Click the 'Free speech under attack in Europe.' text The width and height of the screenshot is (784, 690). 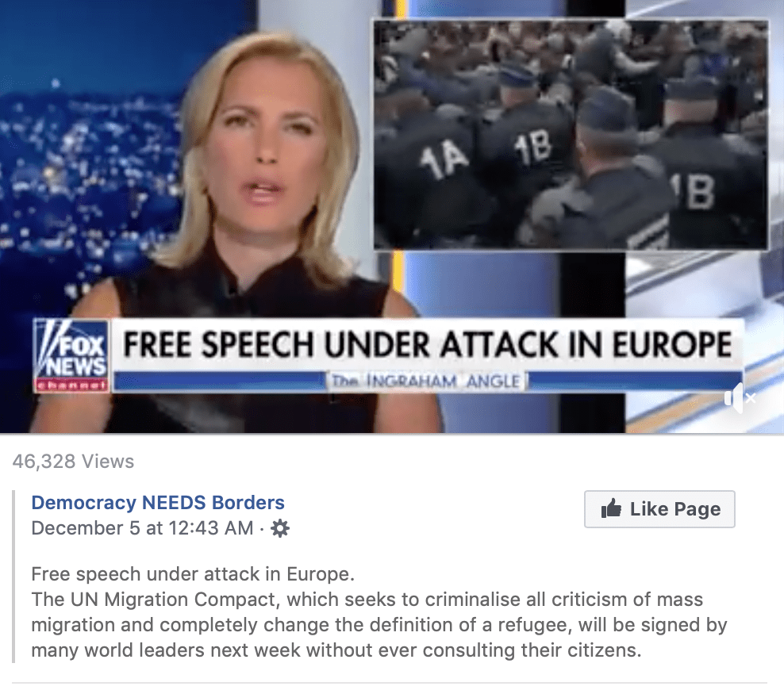point(193,574)
